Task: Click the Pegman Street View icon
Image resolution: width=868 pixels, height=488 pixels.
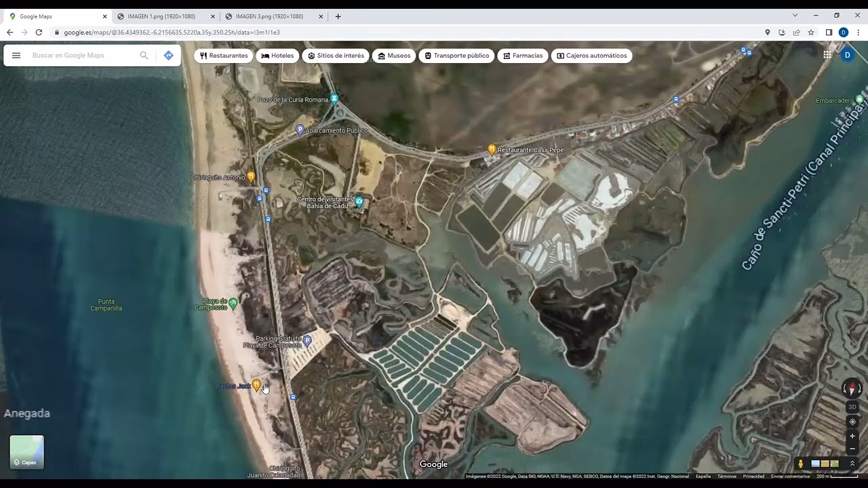Action: (801, 463)
